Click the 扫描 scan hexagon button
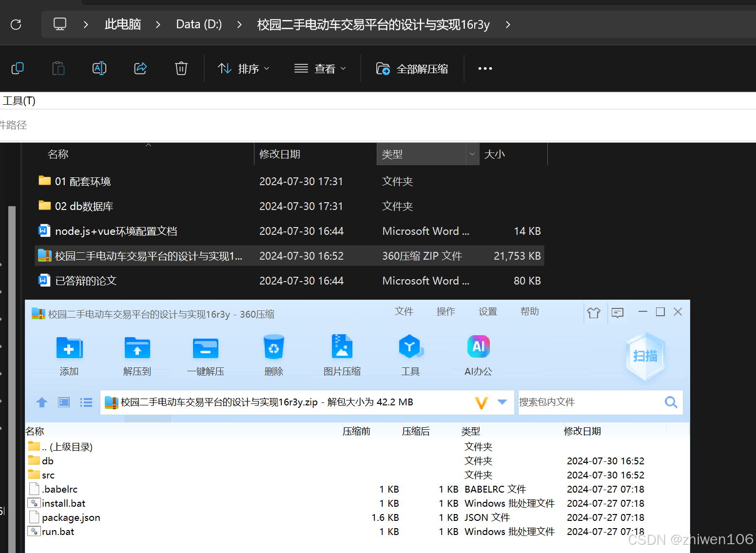This screenshot has width=756, height=553. click(x=645, y=356)
